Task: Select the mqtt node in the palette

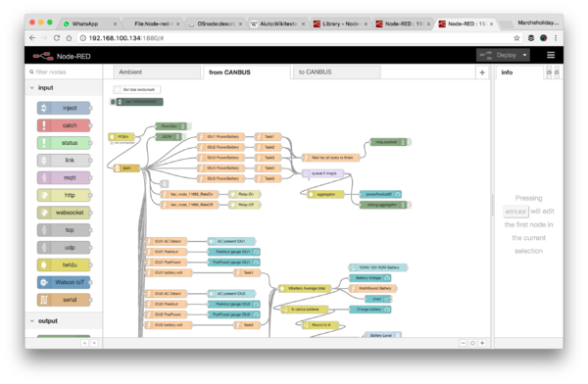Action: (x=64, y=177)
